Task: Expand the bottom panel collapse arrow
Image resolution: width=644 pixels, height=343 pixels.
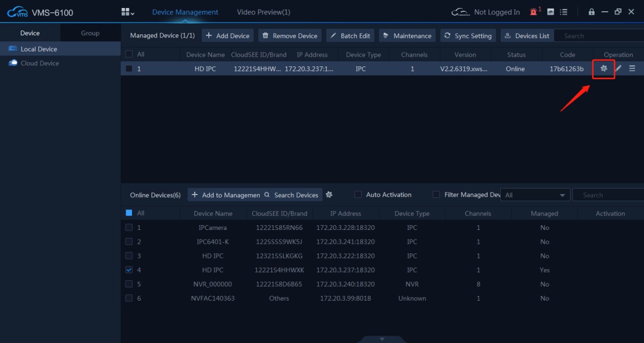Action: coord(382,339)
